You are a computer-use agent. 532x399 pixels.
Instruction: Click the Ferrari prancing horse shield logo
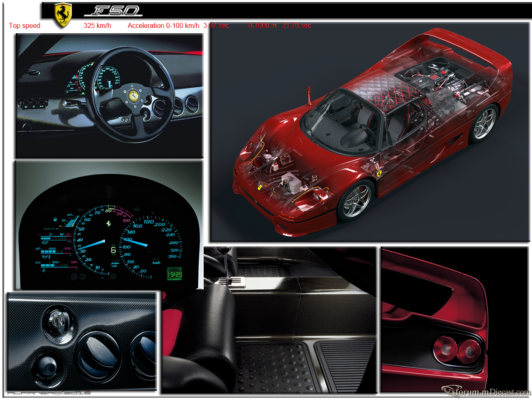[x=63, y=15]
